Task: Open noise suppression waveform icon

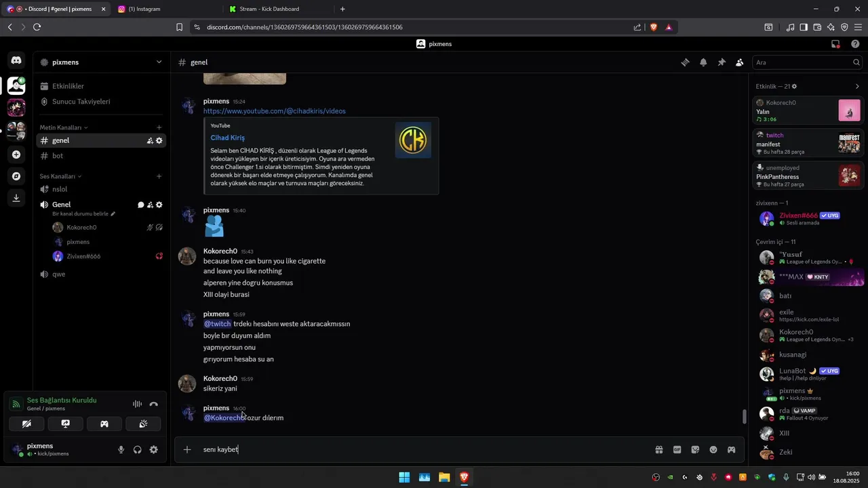Action: [137, 404]
